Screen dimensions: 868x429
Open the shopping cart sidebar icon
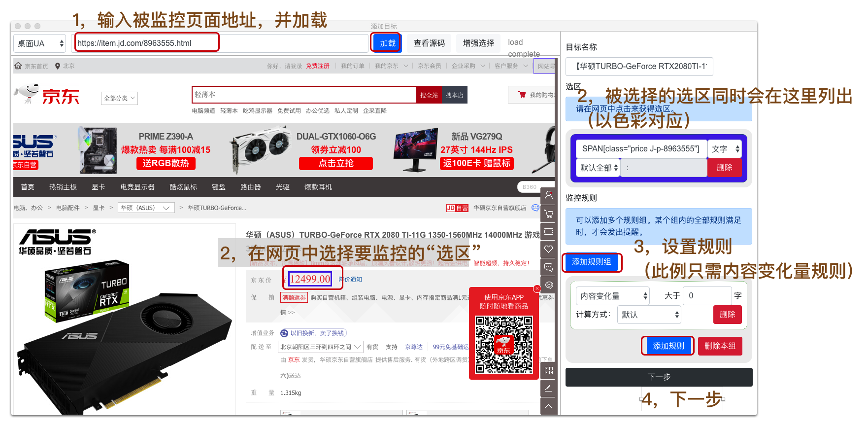coord(548,214)
